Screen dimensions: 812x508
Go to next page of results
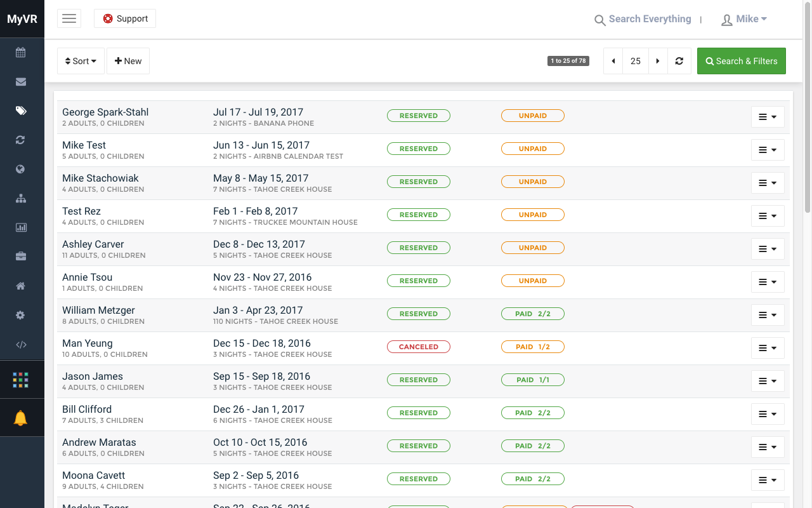pos(658,61)
